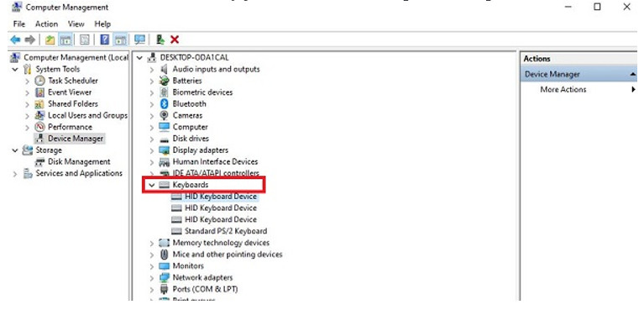Image resolution: width=644 pixels, height=315 pixels.
Task: Click the Cameras category icon
Action: coord(165,115)
